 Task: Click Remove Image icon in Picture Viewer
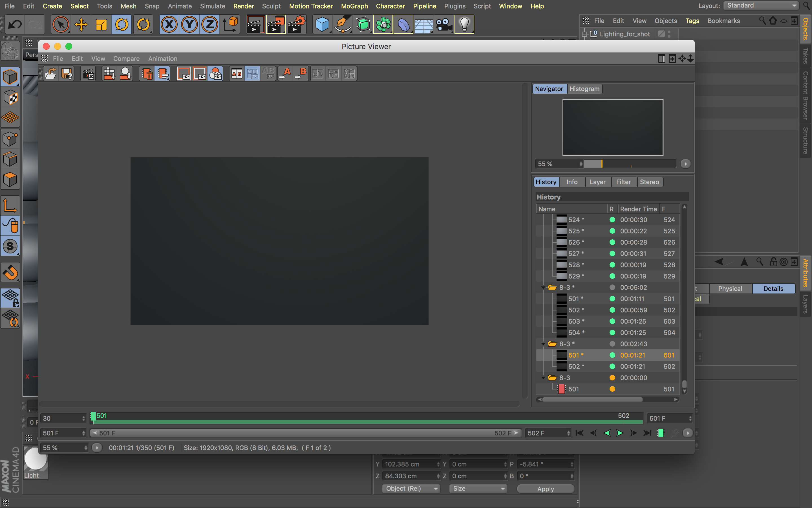pos(147,74)
